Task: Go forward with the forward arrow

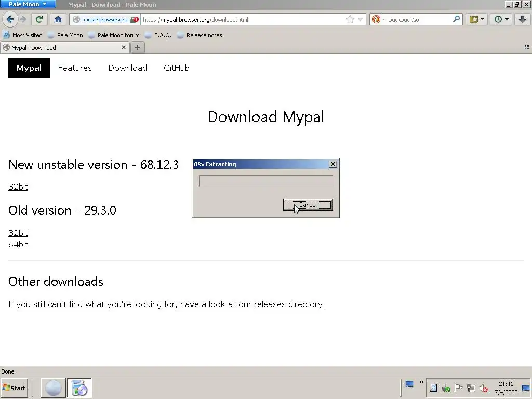Action: point(23,19)
